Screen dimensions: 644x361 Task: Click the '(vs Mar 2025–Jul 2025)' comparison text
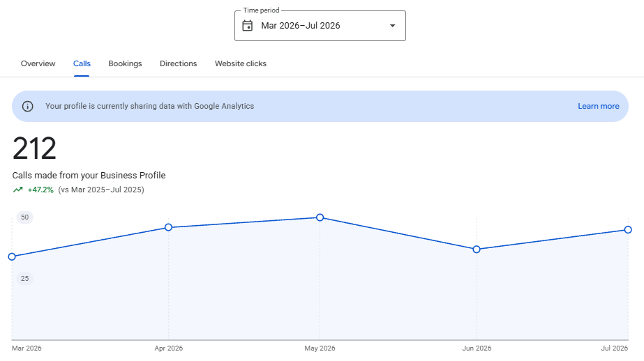pyautogui.click(x=101, y=190)
